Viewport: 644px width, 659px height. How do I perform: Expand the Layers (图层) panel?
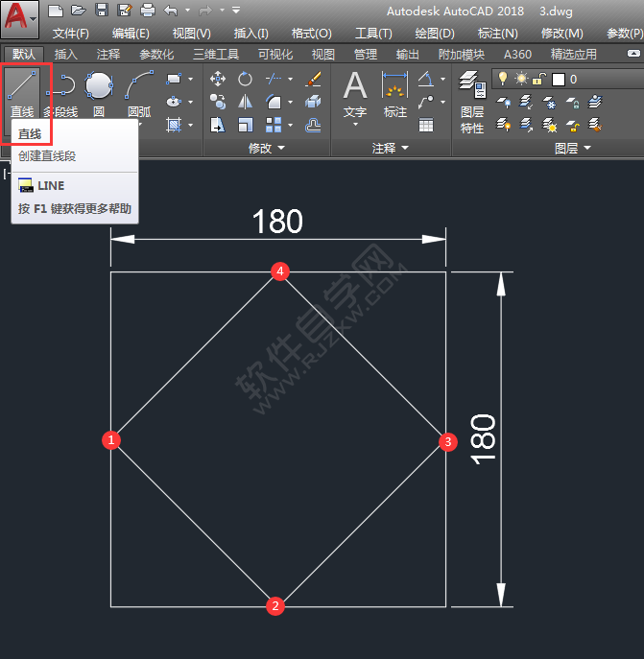(572, 148)
